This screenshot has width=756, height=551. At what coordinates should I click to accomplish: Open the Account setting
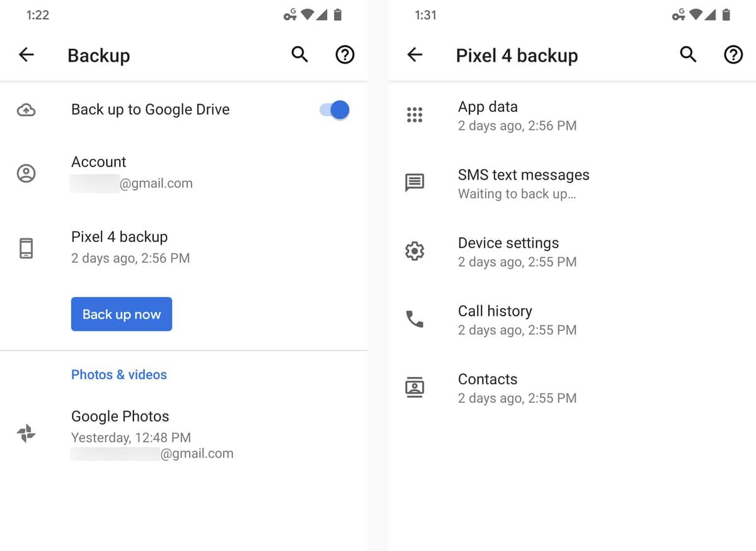coord(132,172)
